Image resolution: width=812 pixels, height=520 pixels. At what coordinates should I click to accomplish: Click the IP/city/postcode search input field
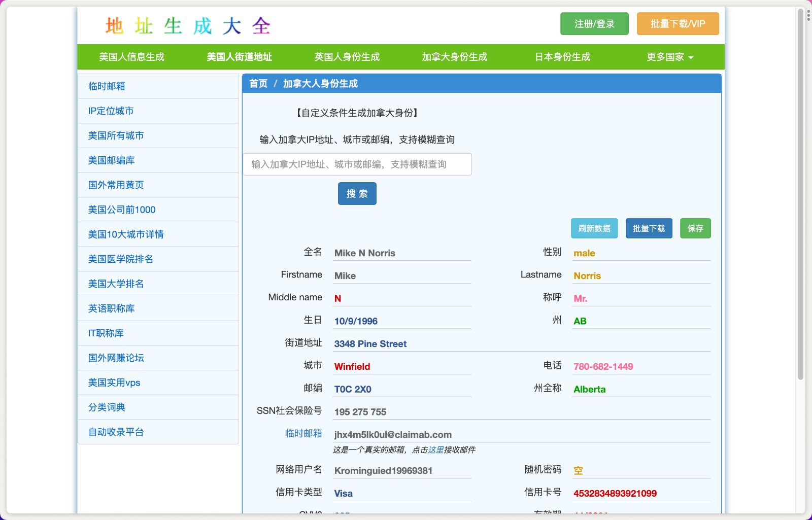357,164
